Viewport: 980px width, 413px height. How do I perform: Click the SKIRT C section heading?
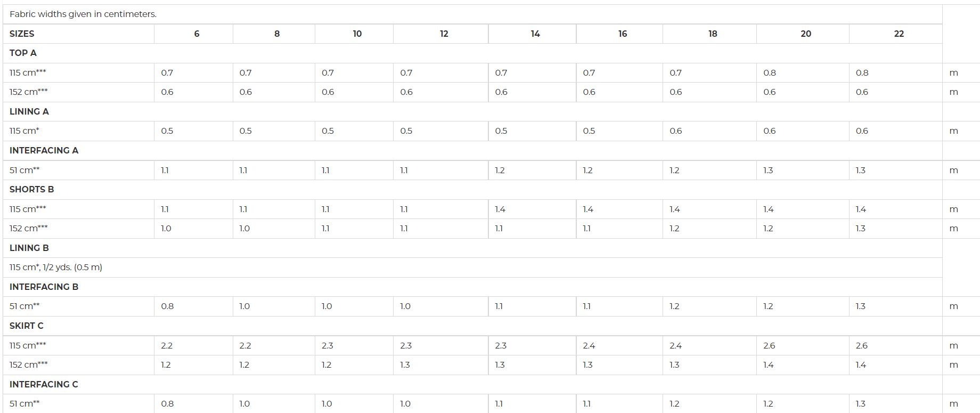[27, 326]
